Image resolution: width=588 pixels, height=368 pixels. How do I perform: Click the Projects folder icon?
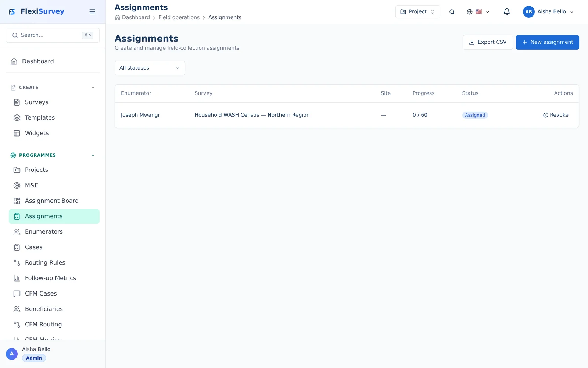(x=17, y=170)
